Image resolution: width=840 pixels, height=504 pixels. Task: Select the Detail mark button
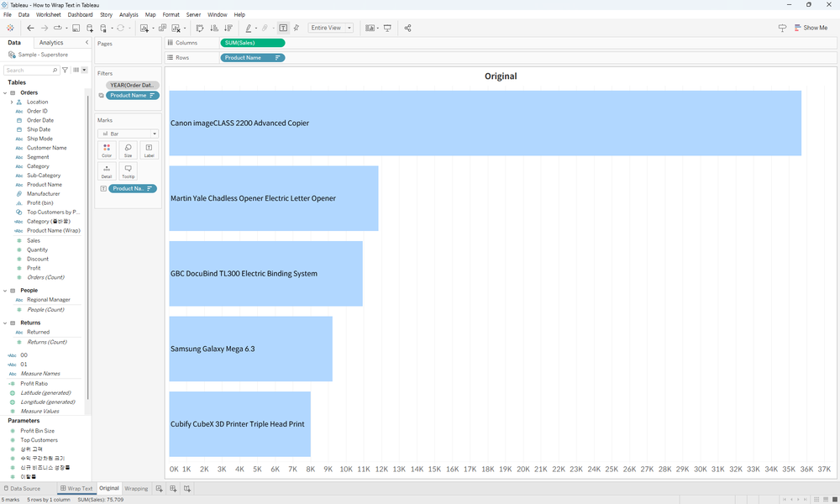coord(107,171)
